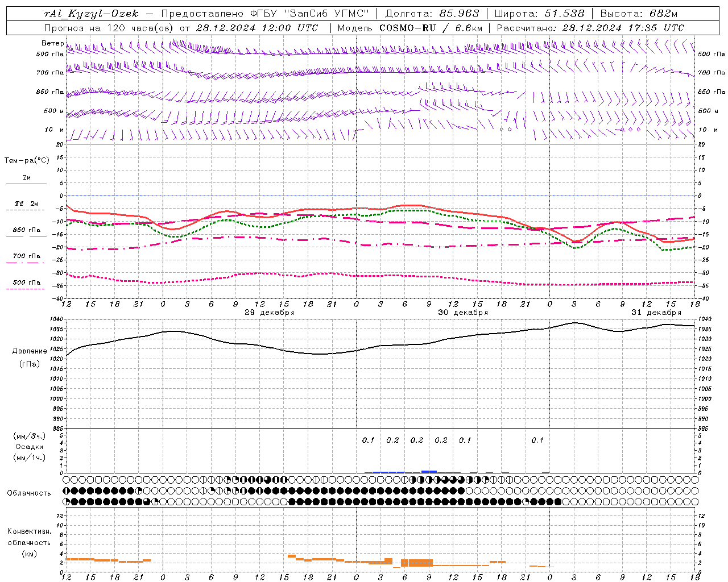Click the green dashed Td 2м legend line

pyautogui.click(x=25, y=210)
